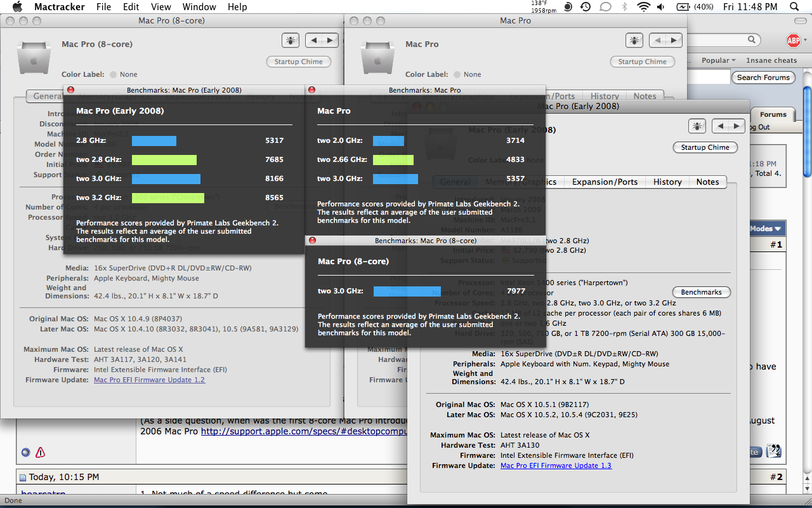
Task: Open the Forums tab in browser
Action: (x=773, y=114)
